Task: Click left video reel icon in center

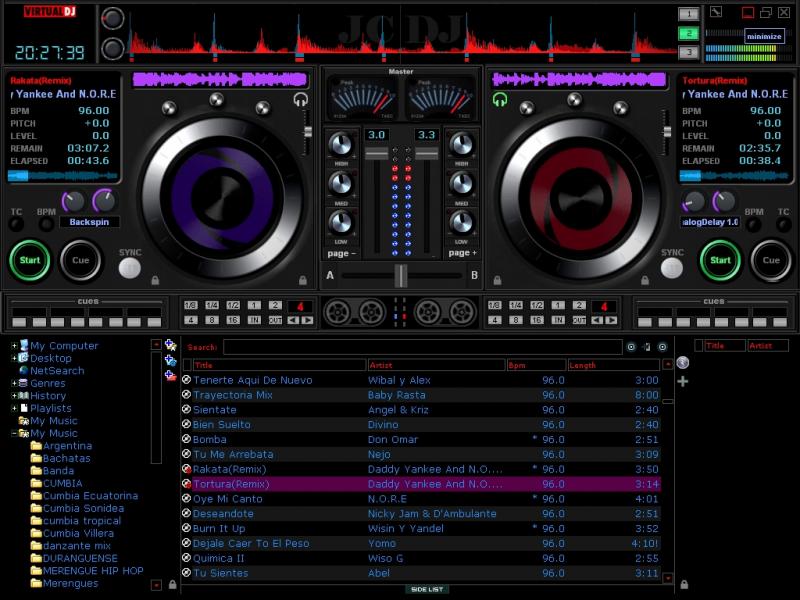Action: point(338,312)
